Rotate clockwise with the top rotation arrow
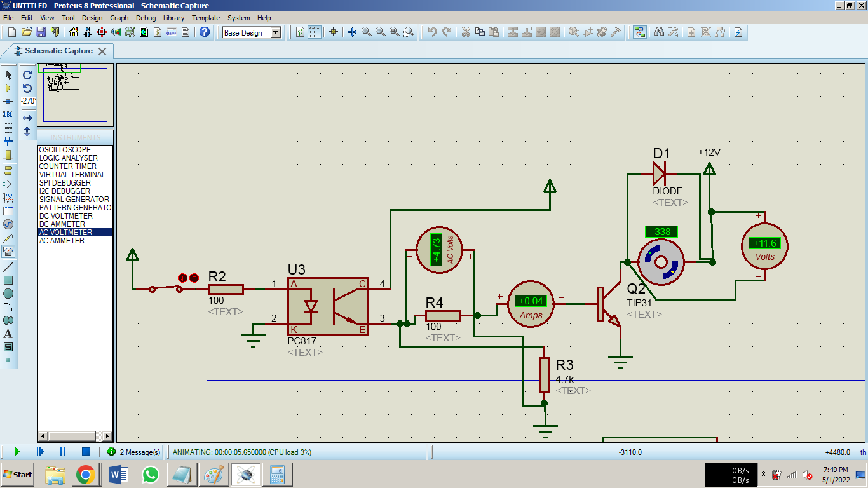The image size is (868, 488). [x=27, y=75]
